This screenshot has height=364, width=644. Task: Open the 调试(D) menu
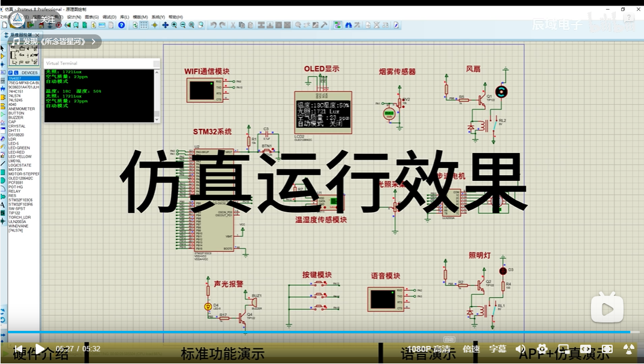[109, 17]
